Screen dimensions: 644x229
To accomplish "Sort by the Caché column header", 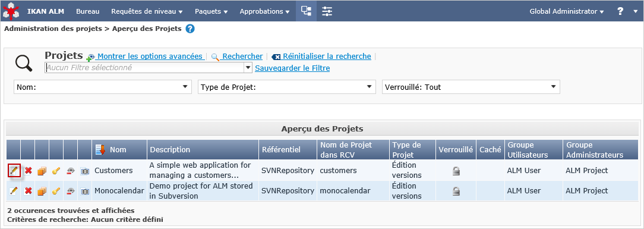I will coord(490,150).
